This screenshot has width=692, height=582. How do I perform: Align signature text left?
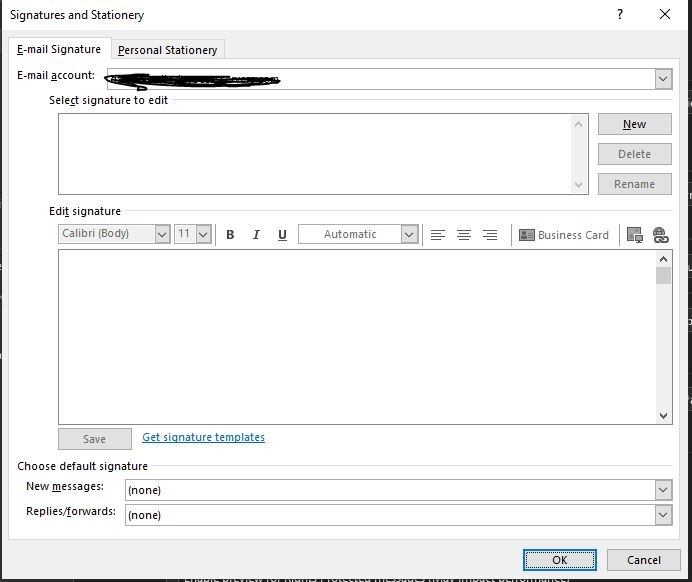[x=437, y=235]
